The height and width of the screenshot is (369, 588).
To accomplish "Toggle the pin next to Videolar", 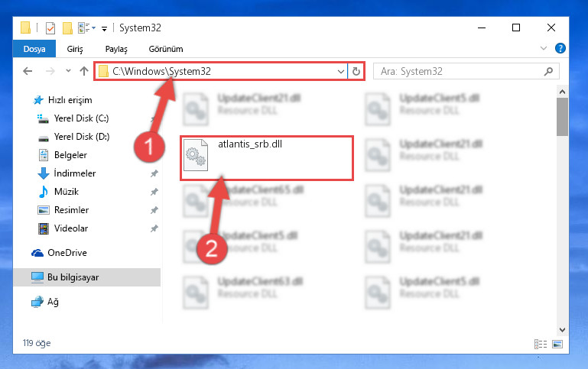I will coord(154,228).
